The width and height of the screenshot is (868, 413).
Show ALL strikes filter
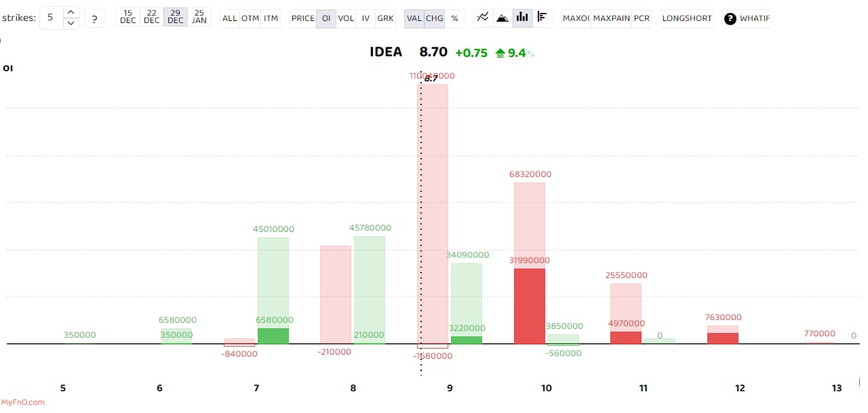click(x=230, y=18)
